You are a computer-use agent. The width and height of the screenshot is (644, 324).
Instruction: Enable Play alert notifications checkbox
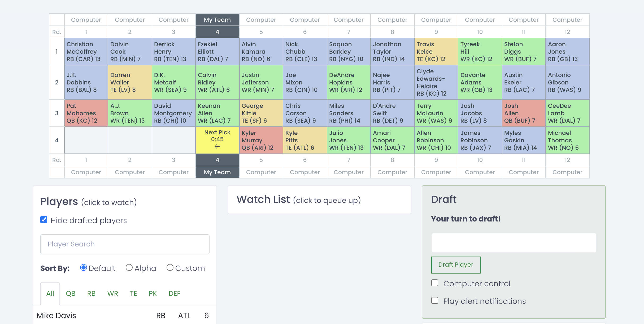pos(435,300)
